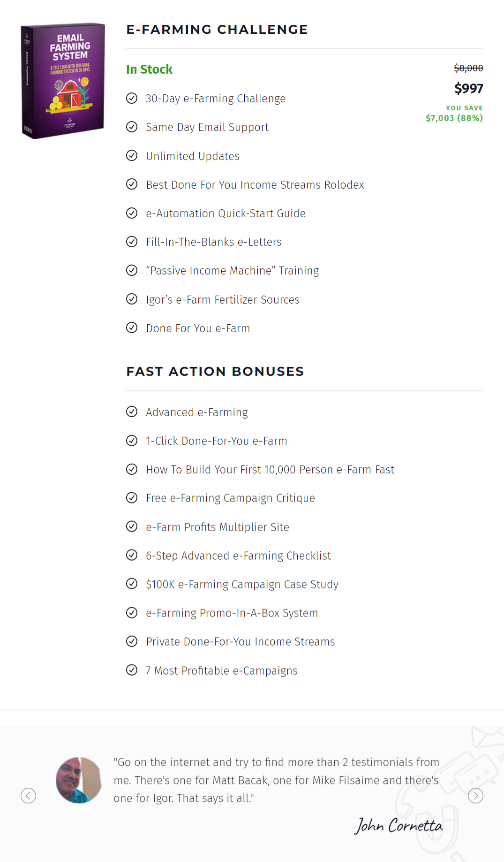Click the In Stock label
504x862 pixels.
tap(149, 69)
